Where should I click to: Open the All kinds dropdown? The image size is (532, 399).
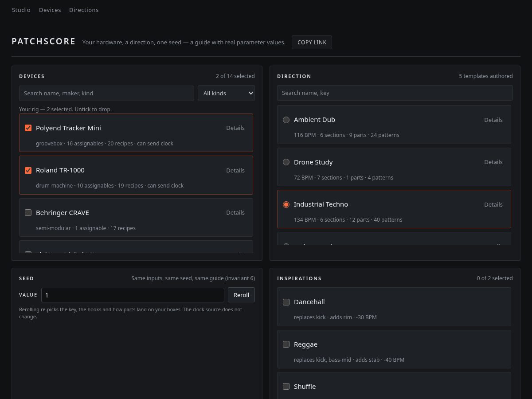pyautogui.click(x=226, y=93)
